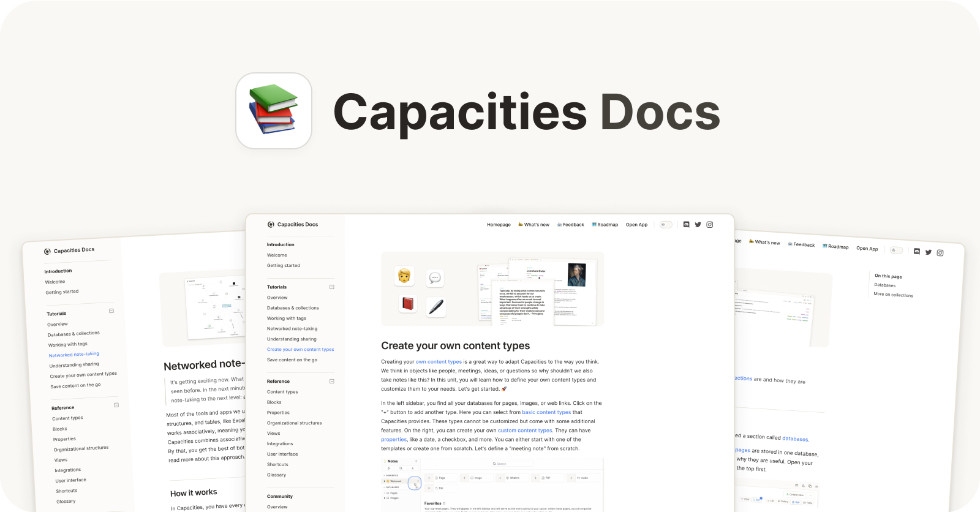This screenshot has width=980, height=512.
Task: Collapse Tutorials section in left window
Action: coord(111,311)
